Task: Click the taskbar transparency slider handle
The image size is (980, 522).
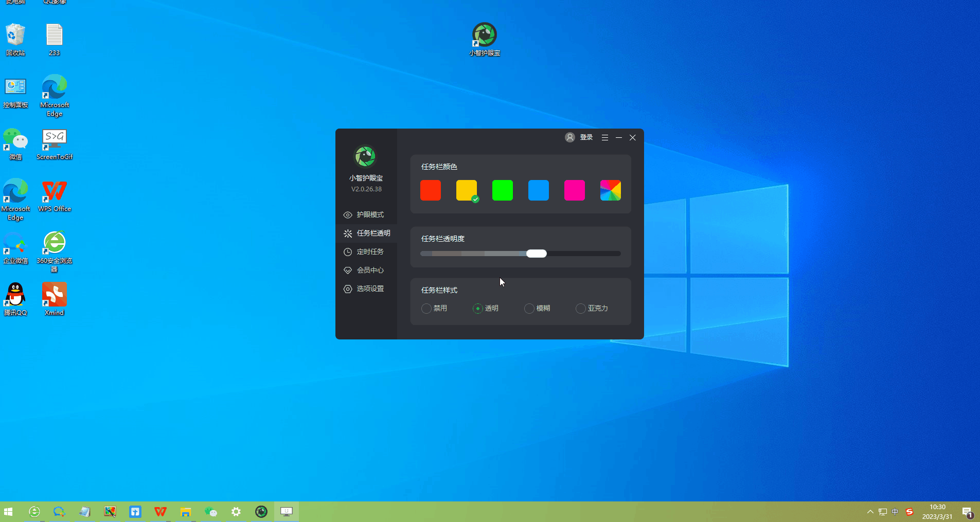Action: (x=537, y=254)
